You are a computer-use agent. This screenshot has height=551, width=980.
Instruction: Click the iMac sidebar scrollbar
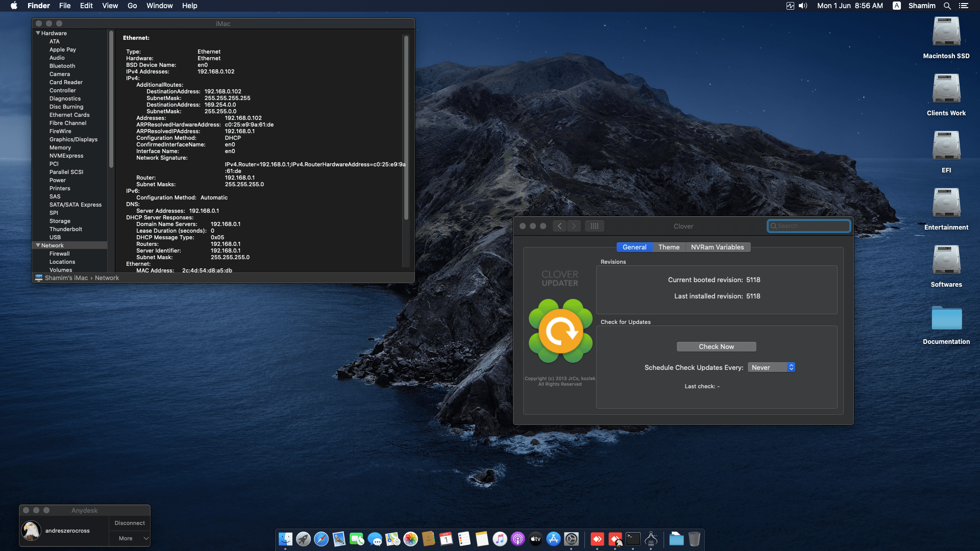111,99
